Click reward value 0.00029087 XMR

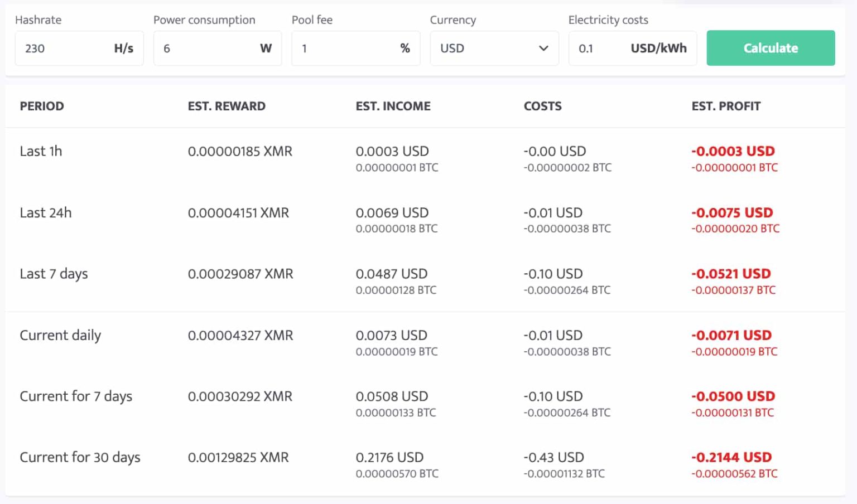point(240,274)
